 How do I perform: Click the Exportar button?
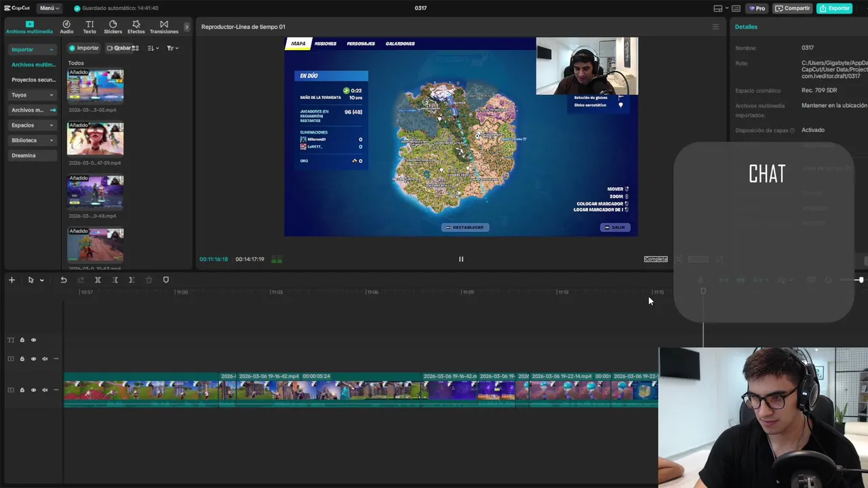[835, 8]
